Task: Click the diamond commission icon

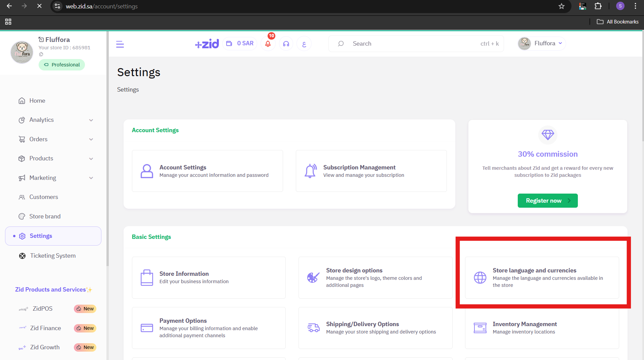Action: (x=548, y=135)
